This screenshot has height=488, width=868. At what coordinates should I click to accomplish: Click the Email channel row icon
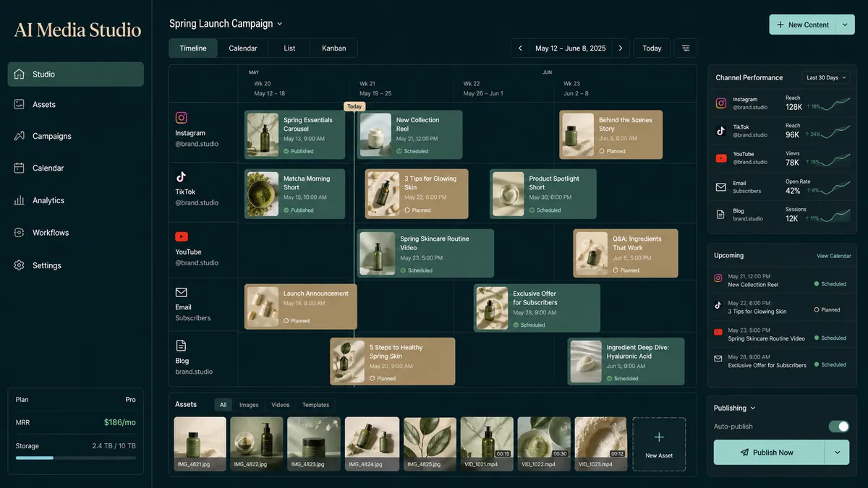(182, 292)
